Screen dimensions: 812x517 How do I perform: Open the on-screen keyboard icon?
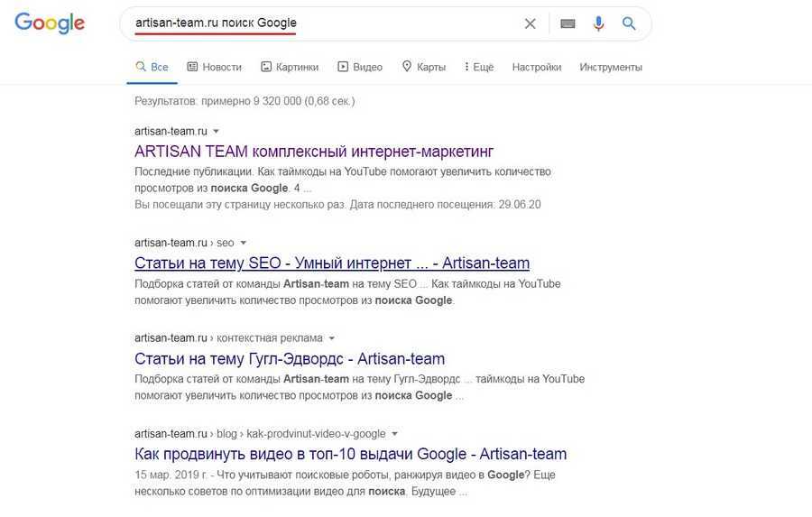(x=567, y=23)
